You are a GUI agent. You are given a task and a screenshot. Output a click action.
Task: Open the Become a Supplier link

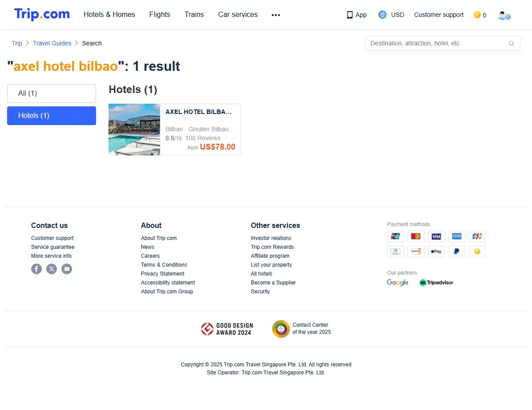(x=273, y=283)
